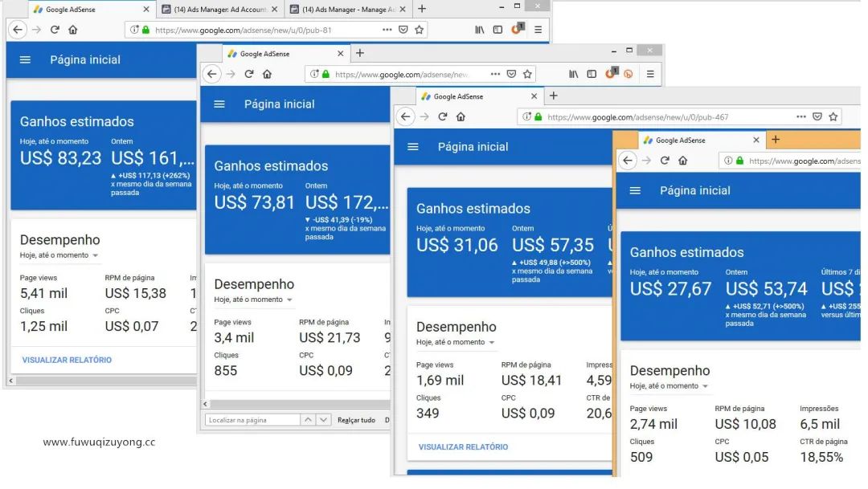Save to Pocket in the pub-81 window
This screenshot has height=489, width=868.
403,30
